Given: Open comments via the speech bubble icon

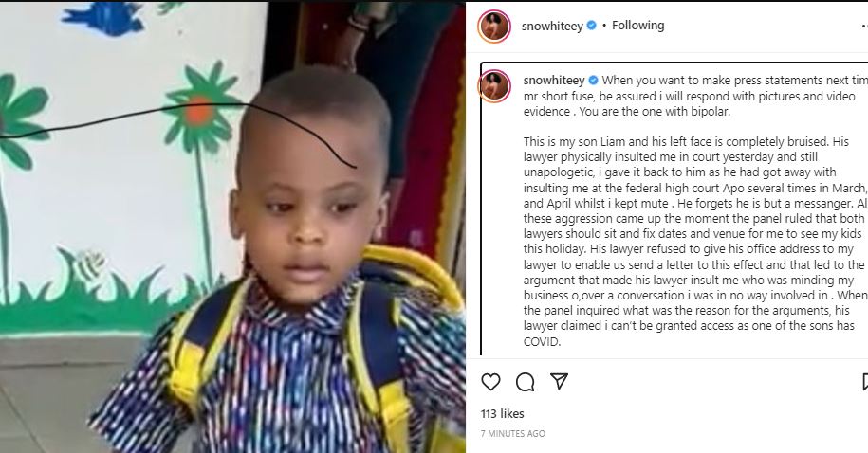Looking at the screenshot, I should pos(525,382).
